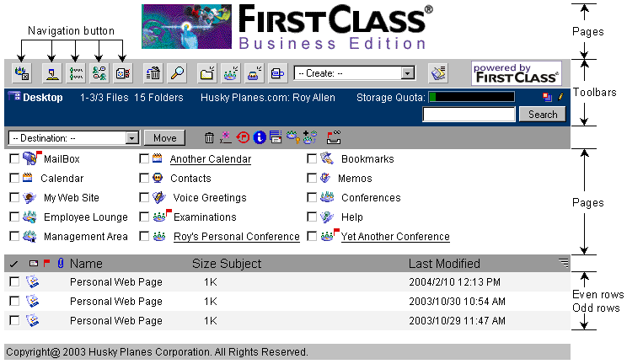The height and width of the screenshot is (364, 627).
Task: Open the green list navigation icon
Action: [76, 73]
